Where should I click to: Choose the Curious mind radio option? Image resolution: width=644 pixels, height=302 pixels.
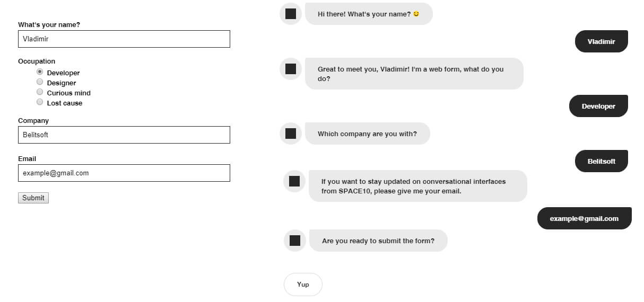tap(40, 92)
